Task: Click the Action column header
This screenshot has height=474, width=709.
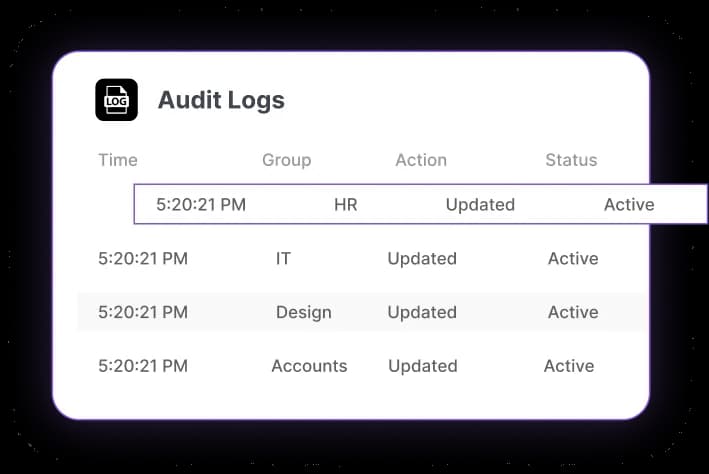Action: pyautogui.click(x=421, y=160)
